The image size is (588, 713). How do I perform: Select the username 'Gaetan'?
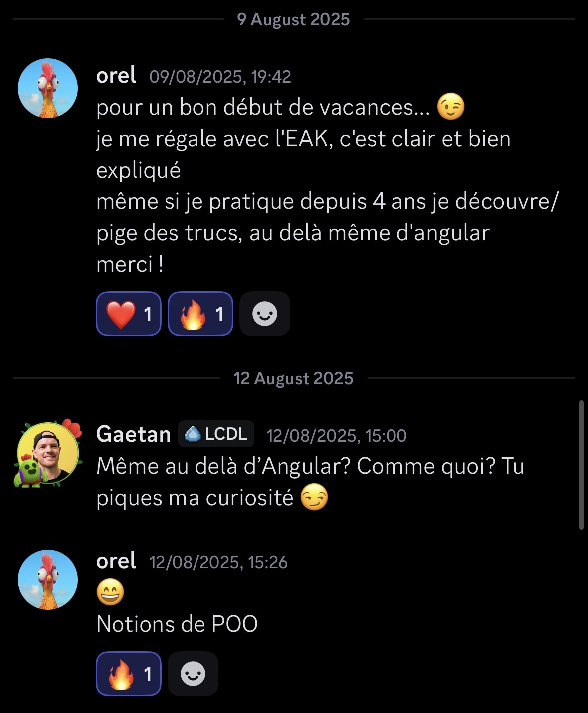[x=133, y=433]
